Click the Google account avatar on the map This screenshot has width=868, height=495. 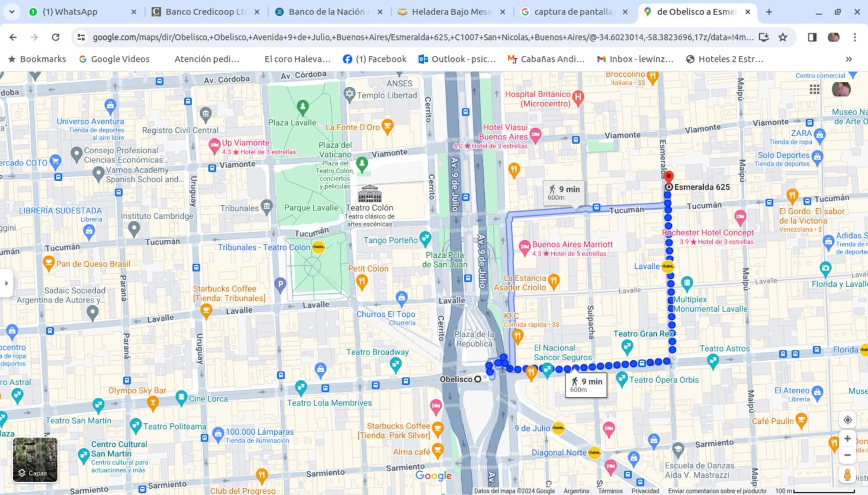click(841, 89)
